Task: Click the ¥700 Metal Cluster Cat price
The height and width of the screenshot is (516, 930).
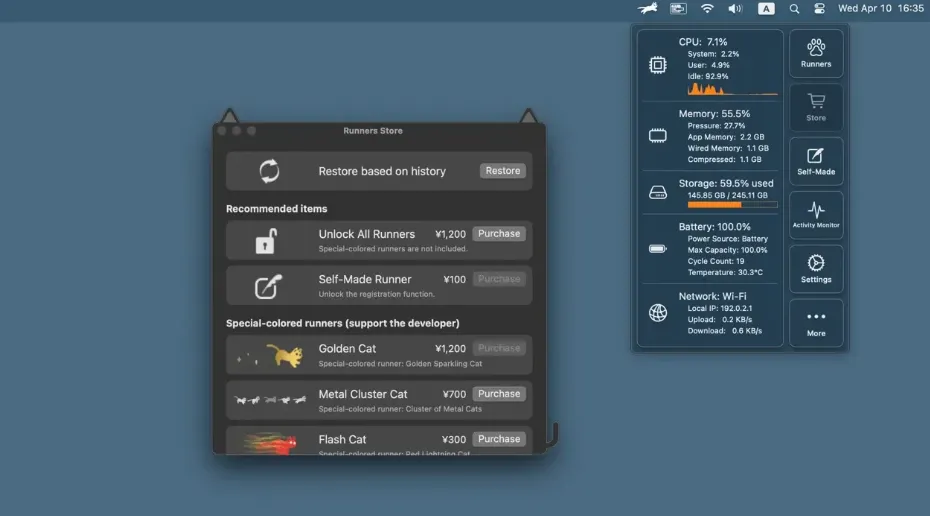Action: coord(454,394)
